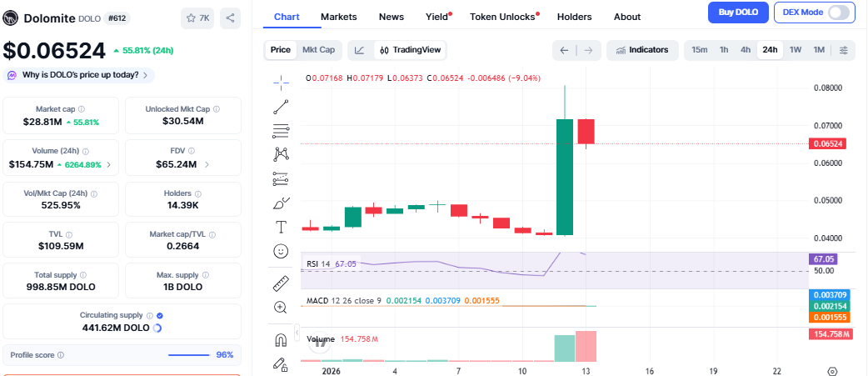Select the crosshair cursor tool

[282, 83]
